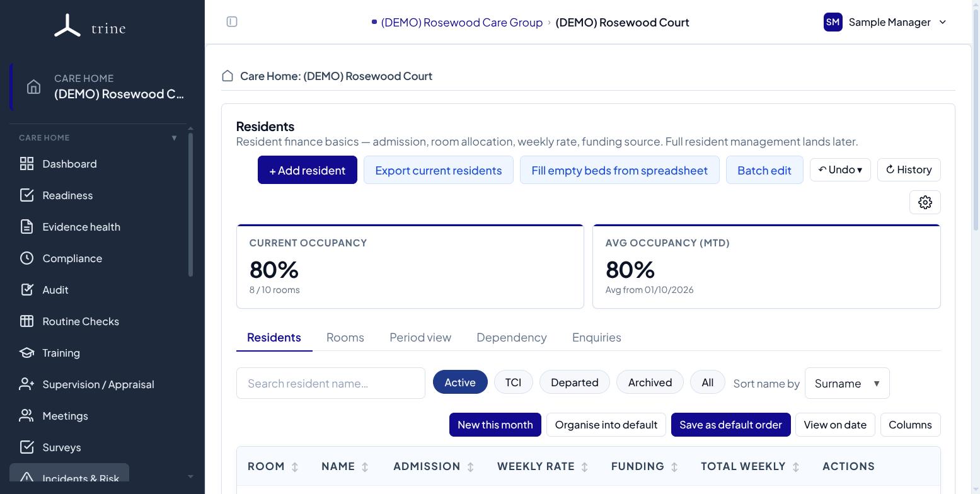980x494 pixels.
Task: Select the Active filter pill
Action: [460, 382]
